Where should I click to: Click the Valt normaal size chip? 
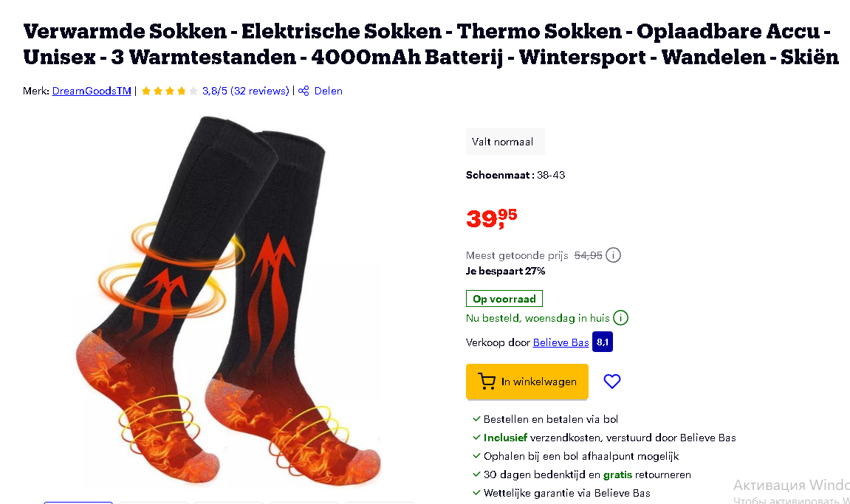pos(506,142)
